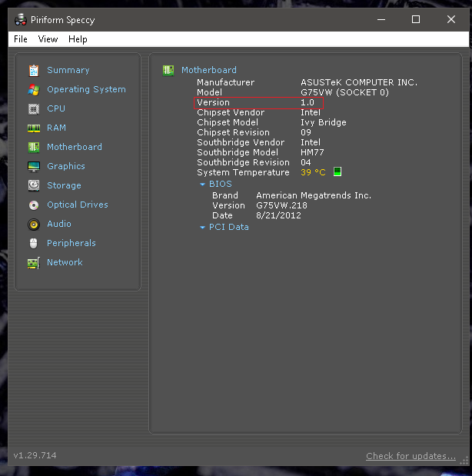Screen dimensions: 472x476
Task: Click the BIOS date 8/21/2012
Action: point(278,215)
